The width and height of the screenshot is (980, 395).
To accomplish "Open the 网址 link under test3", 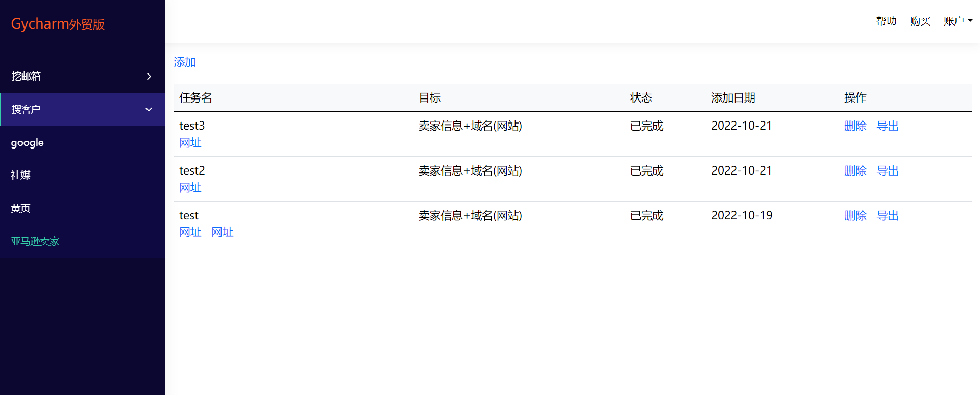I will 190,143.
